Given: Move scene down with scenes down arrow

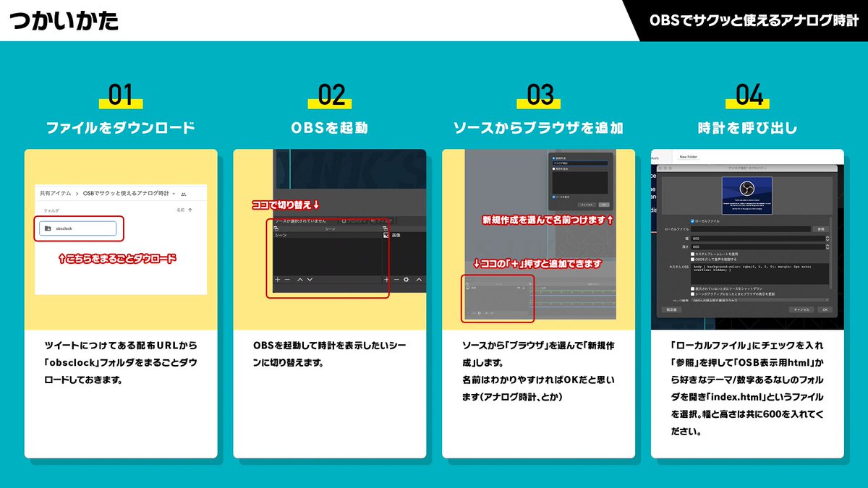Looking at the screenshot, I should 310,280.
